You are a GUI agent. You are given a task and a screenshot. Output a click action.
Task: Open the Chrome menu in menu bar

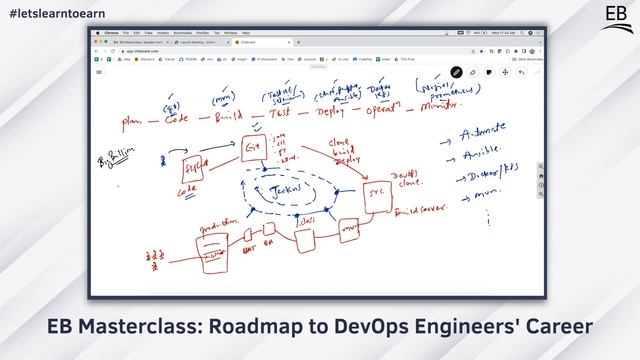[111, 33]
